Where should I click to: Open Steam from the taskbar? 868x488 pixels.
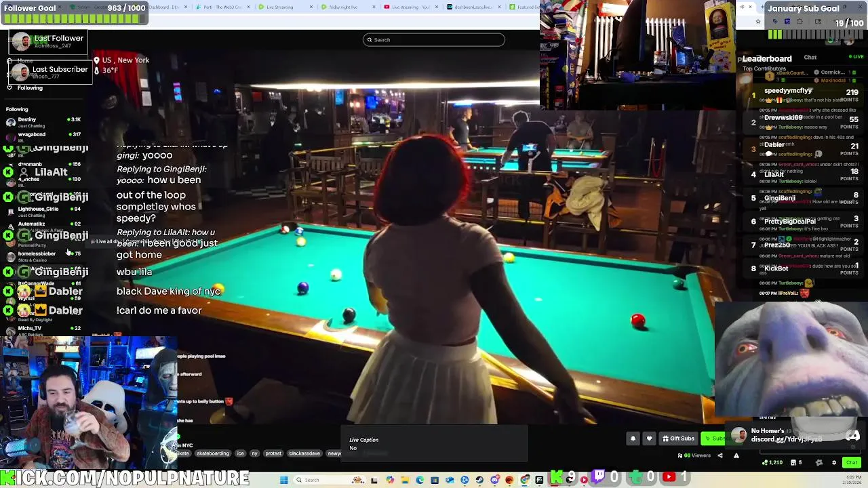(479, 480)
